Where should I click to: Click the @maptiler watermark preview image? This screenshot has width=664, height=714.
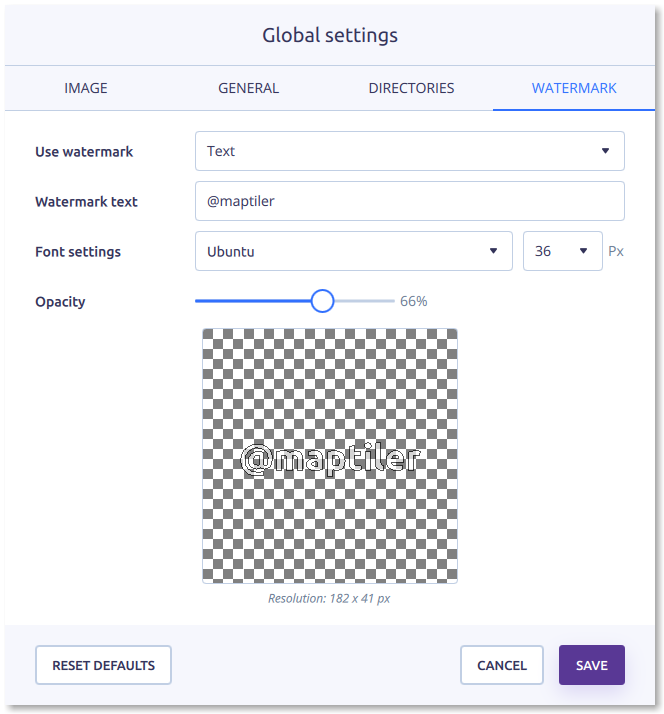[330, 456]
